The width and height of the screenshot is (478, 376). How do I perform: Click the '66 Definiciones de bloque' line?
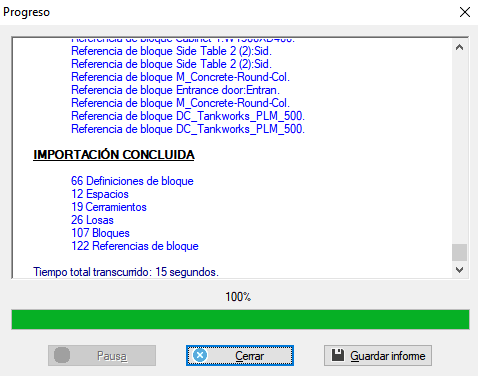click(132, 181)
